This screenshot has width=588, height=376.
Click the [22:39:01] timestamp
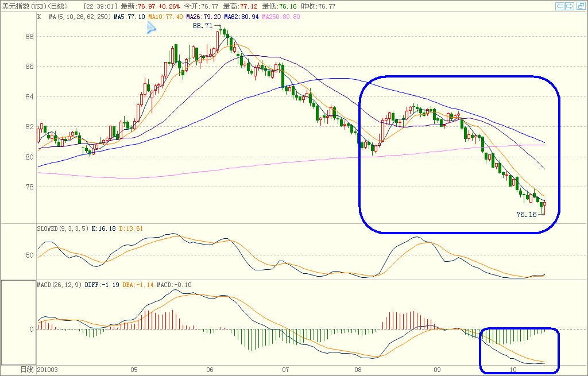pos(100,6)
